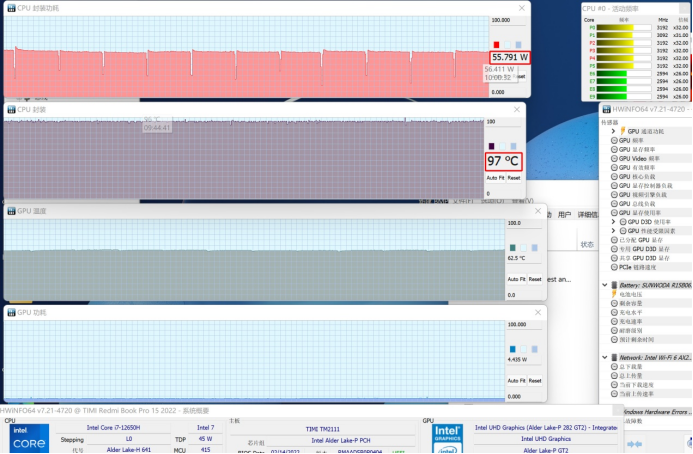The width and height of the screenshot is (693, 454).
Task: Click the blue swatch in GPU 功耗 graph
Action: (513, 349)
